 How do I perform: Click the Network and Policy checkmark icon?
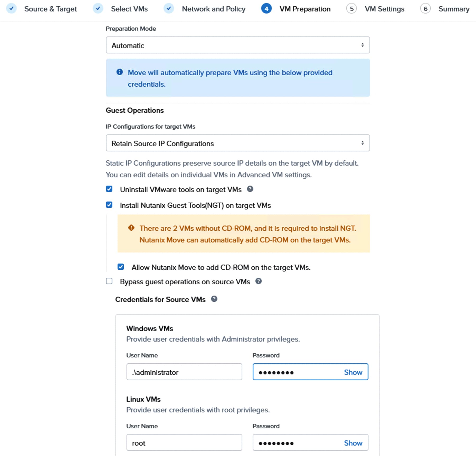click(x=169, y=8)
